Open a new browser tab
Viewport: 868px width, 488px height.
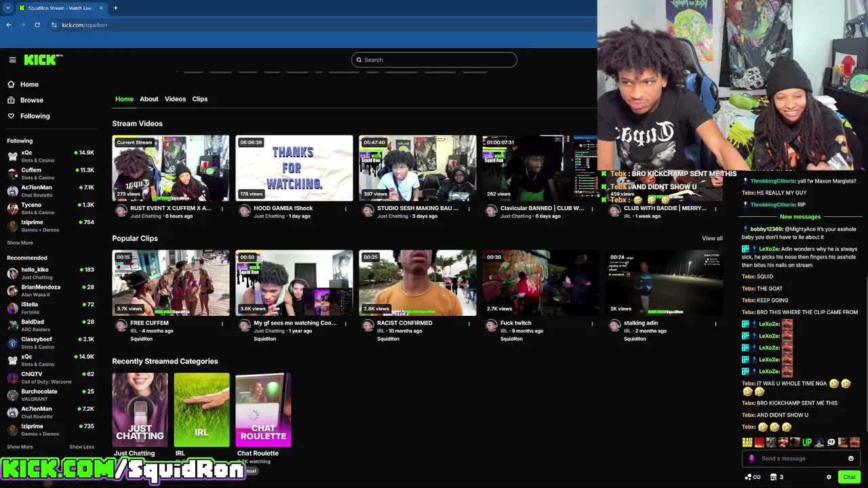[115, 8]
